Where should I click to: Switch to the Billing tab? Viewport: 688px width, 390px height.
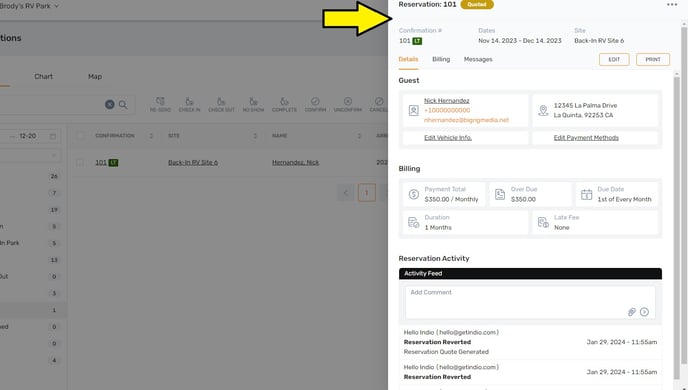point(441,59)
